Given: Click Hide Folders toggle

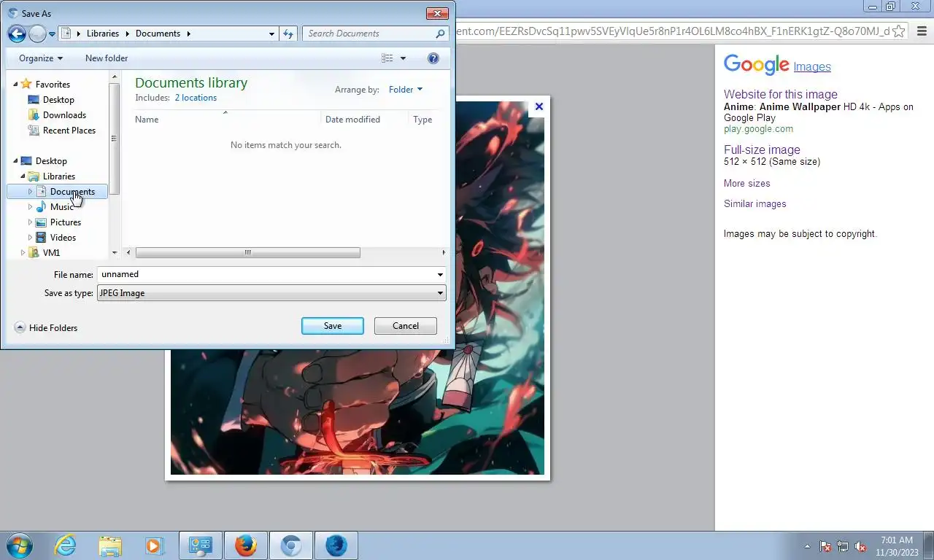Looking at the screenshot, I should 46,328.
